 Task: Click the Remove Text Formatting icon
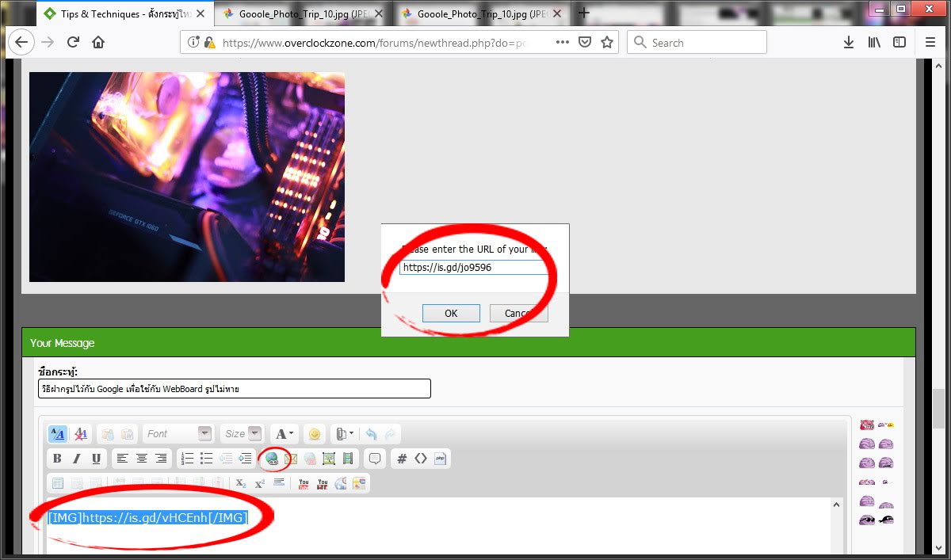pos(80,434)
